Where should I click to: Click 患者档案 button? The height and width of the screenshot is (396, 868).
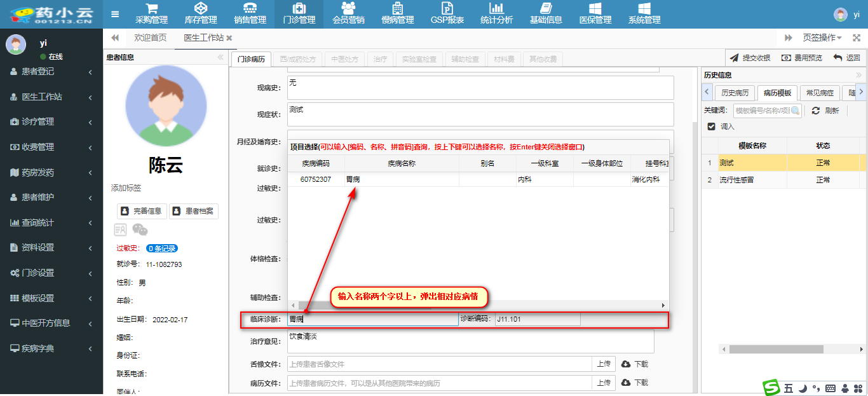[194, 211]
